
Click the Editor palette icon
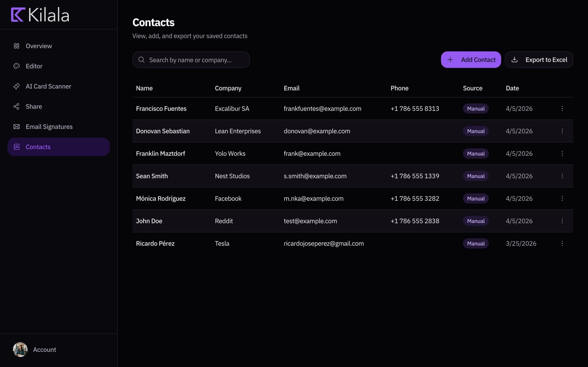tap(17, 66)
